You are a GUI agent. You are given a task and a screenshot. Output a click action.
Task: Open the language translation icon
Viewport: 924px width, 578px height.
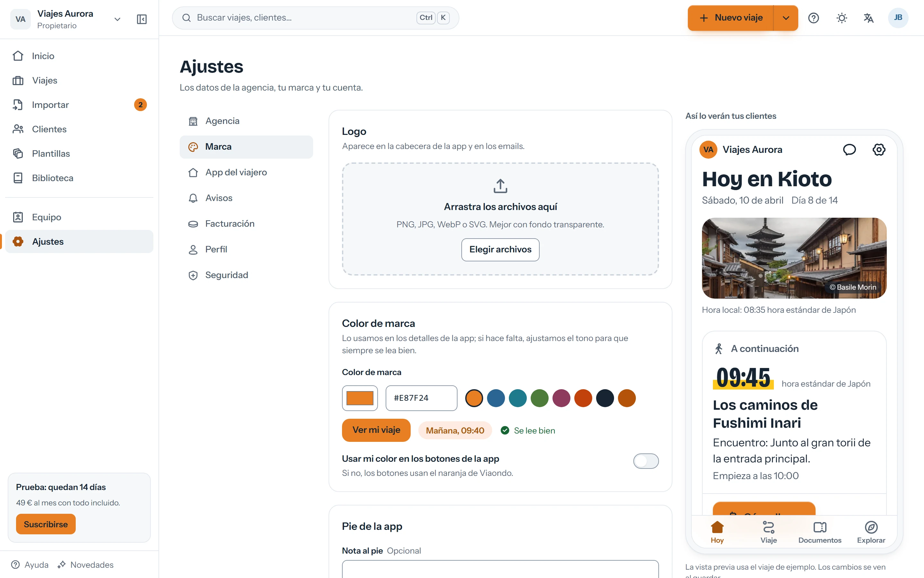868,18
